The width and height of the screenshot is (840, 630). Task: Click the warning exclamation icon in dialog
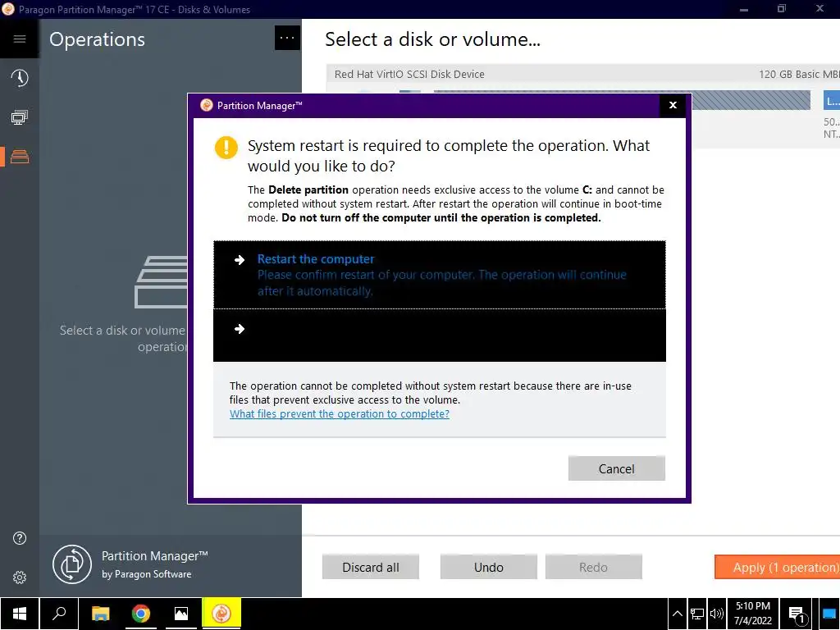point(226,148)
